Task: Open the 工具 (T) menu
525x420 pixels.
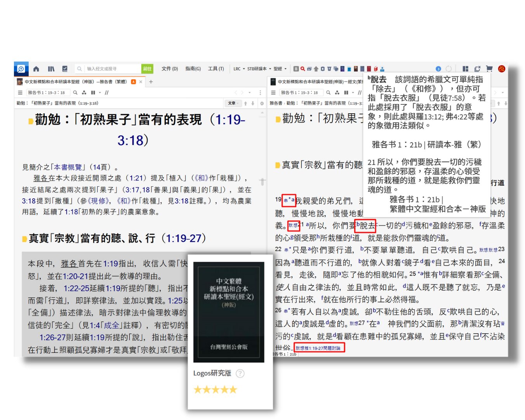Action: coord(216,69)
